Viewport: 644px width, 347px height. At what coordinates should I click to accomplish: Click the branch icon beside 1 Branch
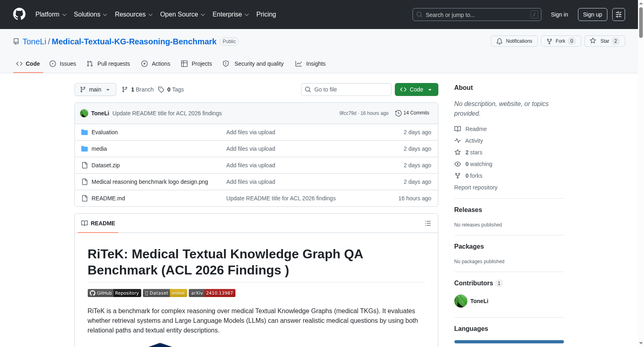click(x=125, y=89)
